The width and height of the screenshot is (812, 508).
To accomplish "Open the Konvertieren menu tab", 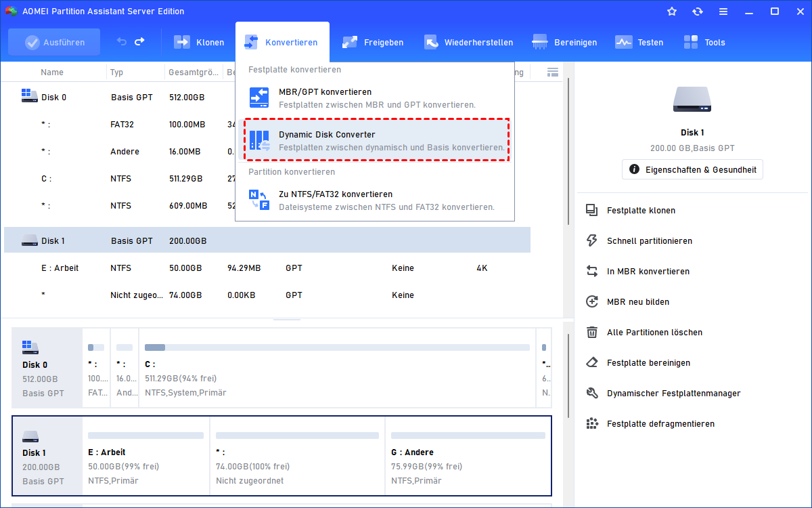I will [282, 42].
